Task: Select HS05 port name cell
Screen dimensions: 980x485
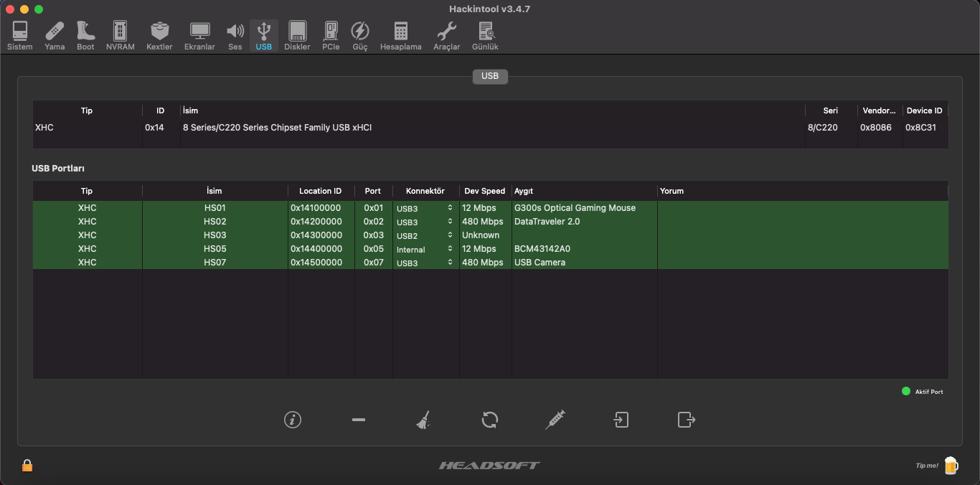Action: pos(215,249)
